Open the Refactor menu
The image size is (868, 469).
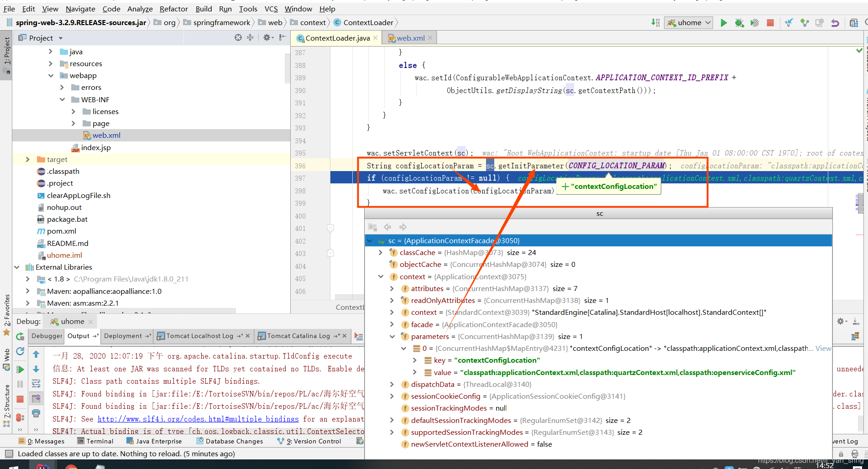pyautogui.click(x=173, y=9)
